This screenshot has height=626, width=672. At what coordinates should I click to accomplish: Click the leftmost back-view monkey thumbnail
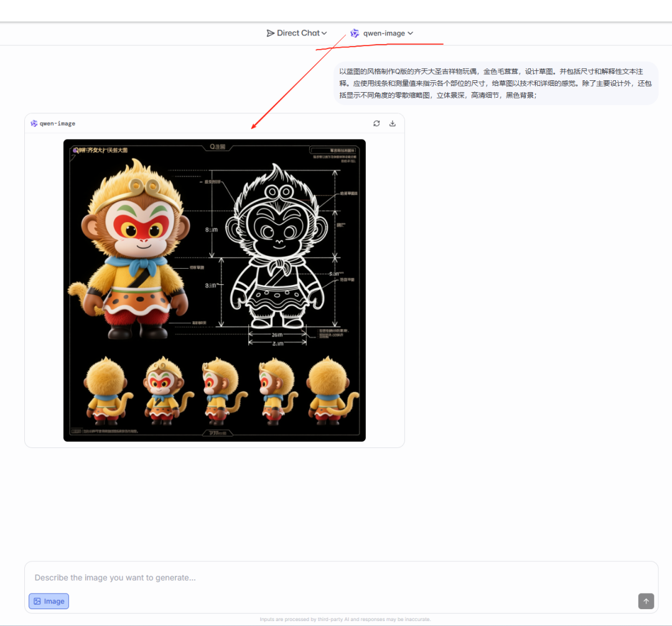coord(106,391)
